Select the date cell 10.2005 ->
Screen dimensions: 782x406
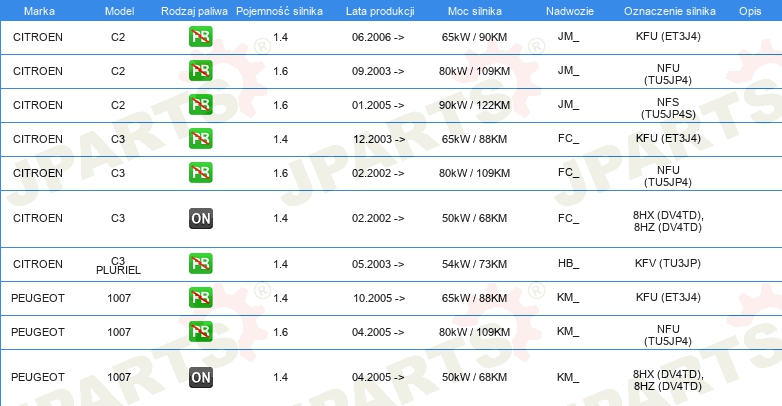pyautogui.click(x=379, y=298)
